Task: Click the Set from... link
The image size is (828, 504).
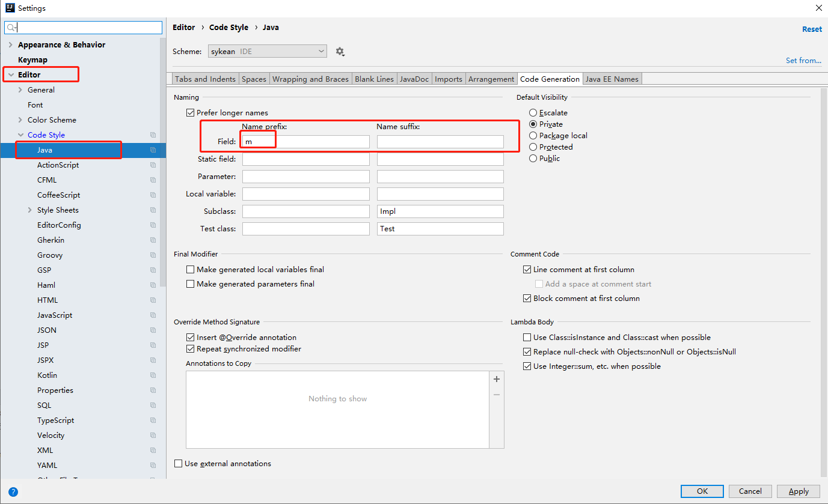Action: tap(803, 61)
